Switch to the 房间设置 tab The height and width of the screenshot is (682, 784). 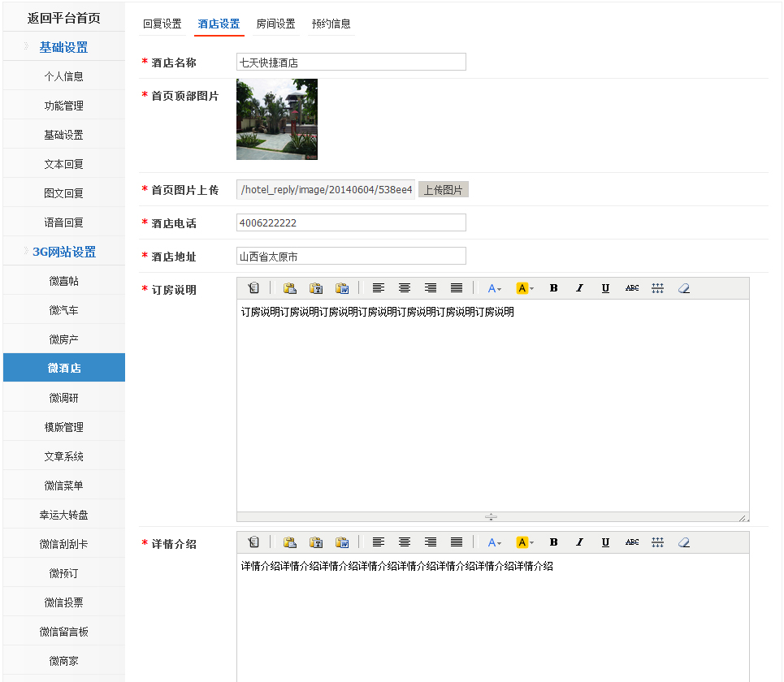click(275, 24)
